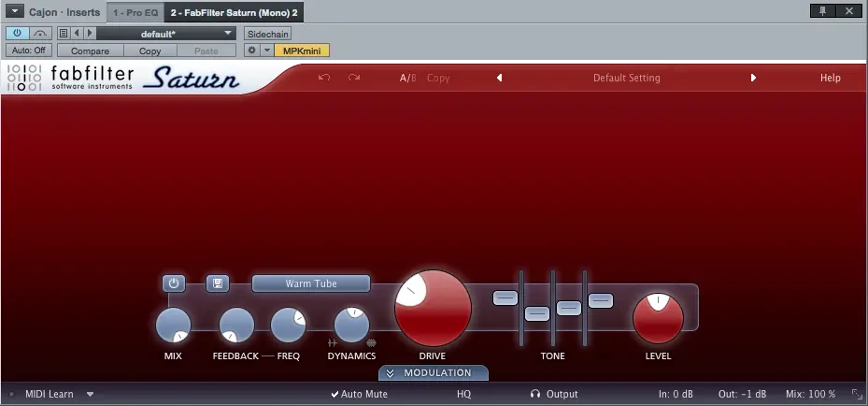Viewport: 868px width, 406px height.
Task: Open the Warm Tube style selector
Action: point(311,283)
